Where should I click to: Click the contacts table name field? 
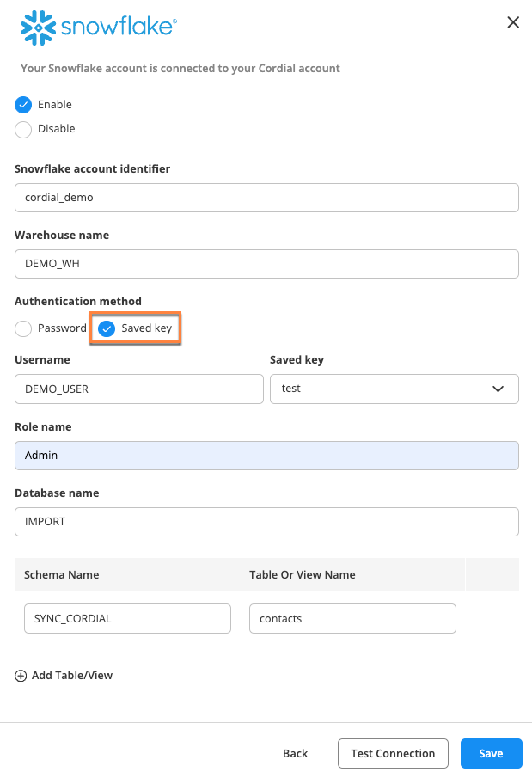(x=352, y=618)
